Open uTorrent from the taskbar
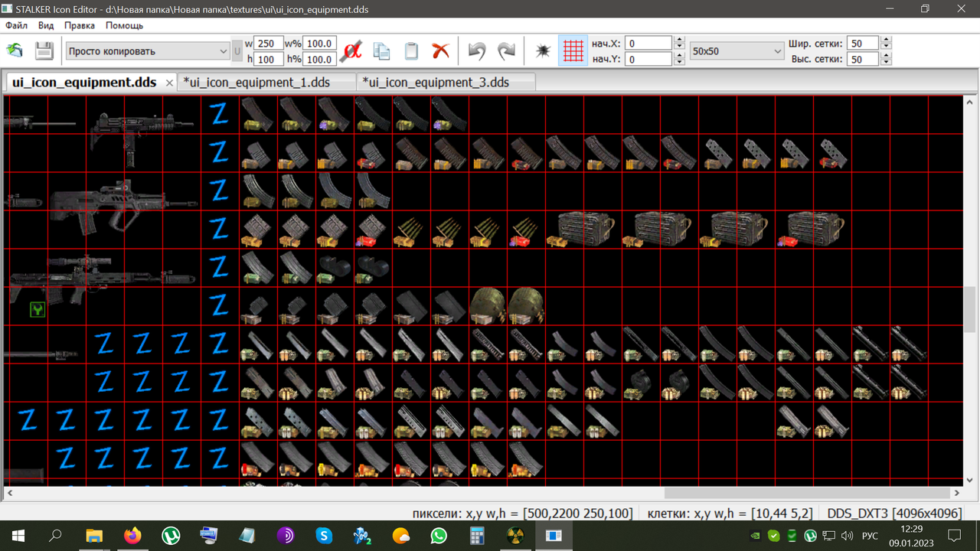 pos(171,536)
